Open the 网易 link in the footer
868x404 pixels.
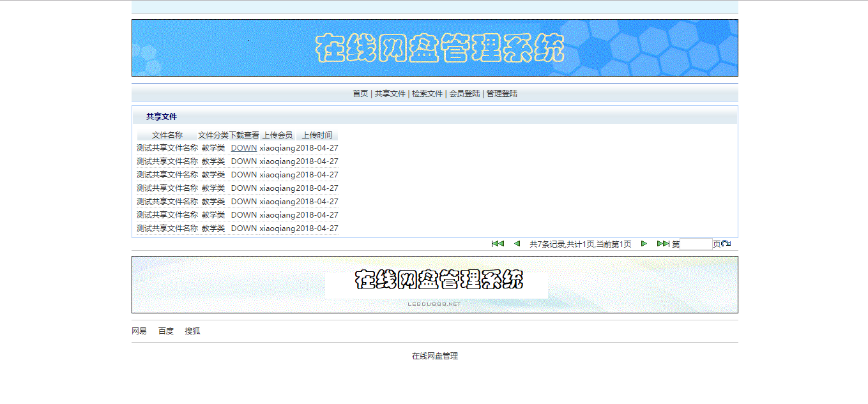tap(139, 331)
